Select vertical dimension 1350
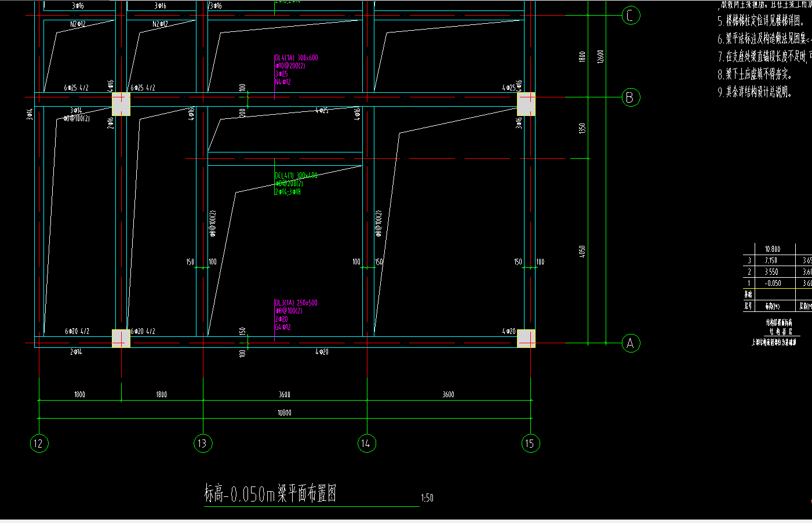This screenshot has height=523, width=812. coord(582,128)
